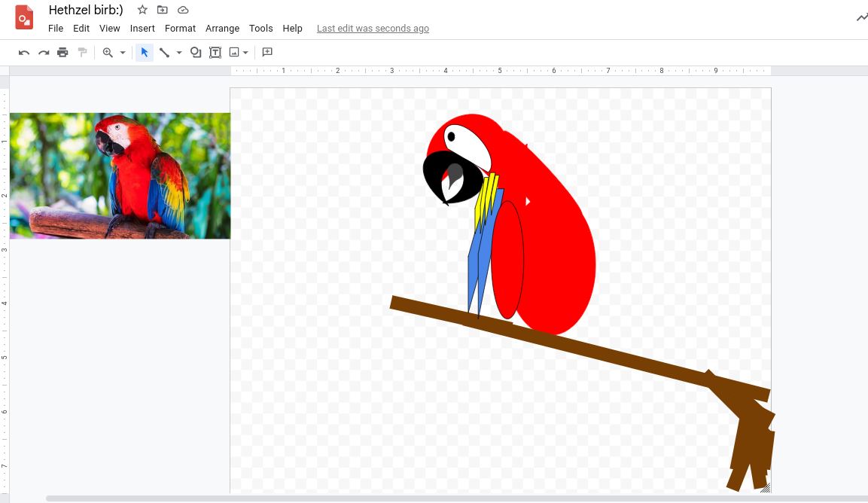Activate the Paint format tool
Image resolution: width=868 pixels, height=503 pixels.
[82, 53]
